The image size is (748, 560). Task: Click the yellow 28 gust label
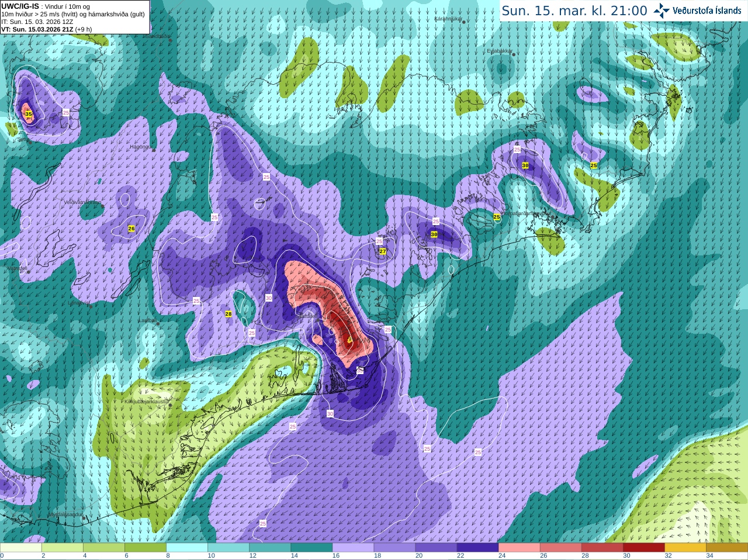point(228,314)
